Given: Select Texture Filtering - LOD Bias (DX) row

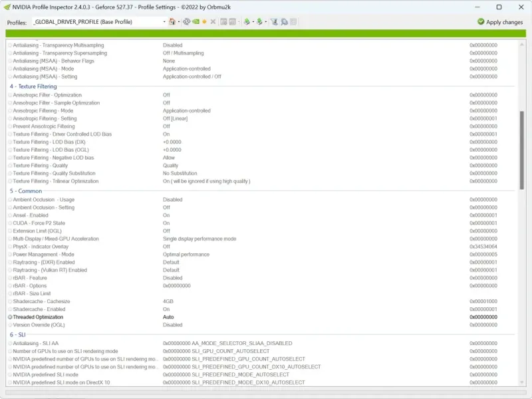Looking at the screenshot, I should 261,142.
